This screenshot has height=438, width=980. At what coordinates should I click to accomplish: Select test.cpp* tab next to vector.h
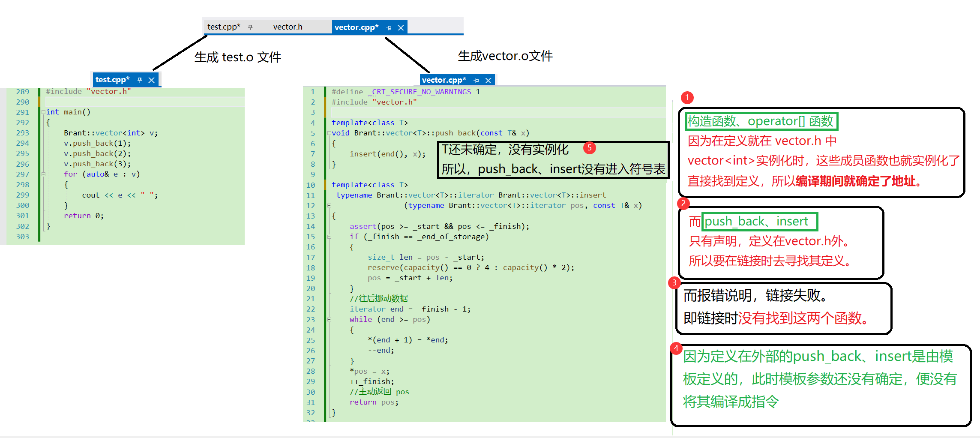click(x=224, y=27)
